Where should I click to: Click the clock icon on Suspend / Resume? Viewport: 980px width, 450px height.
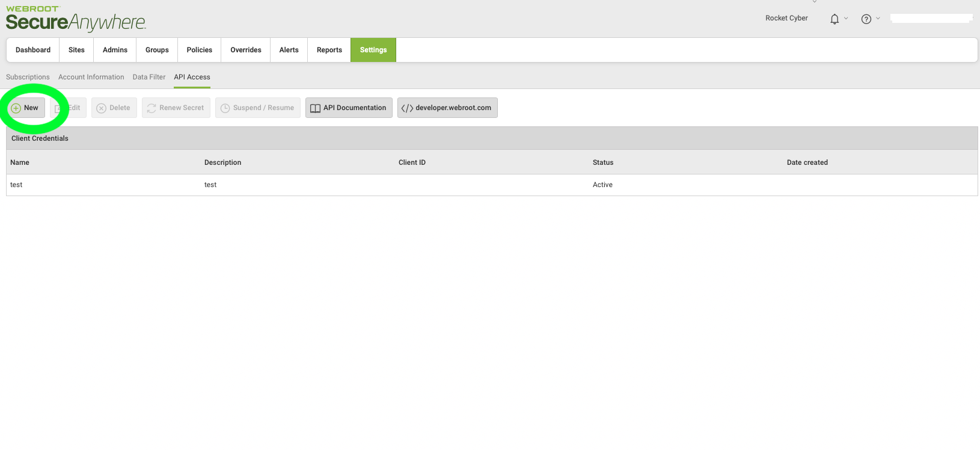(x=225, y=108)
